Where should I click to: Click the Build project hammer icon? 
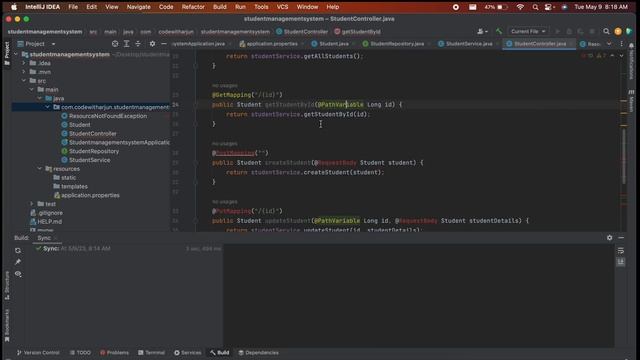tap(499, 31)
